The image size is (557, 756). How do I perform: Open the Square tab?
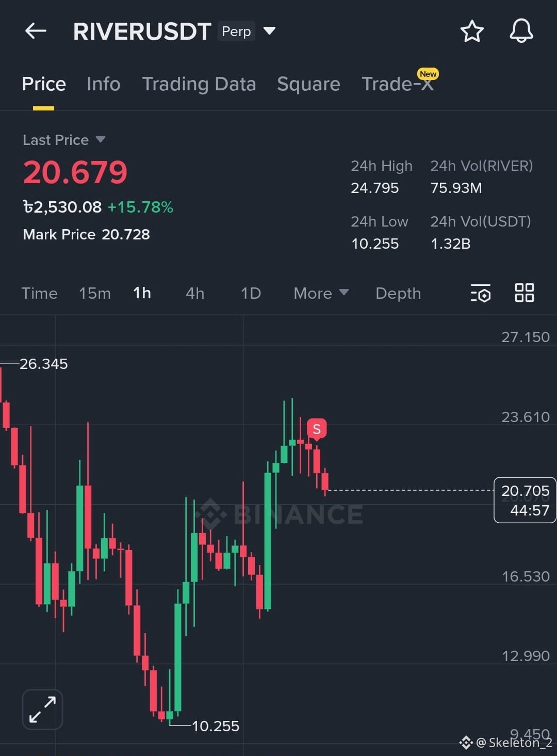tap(308, 84)
